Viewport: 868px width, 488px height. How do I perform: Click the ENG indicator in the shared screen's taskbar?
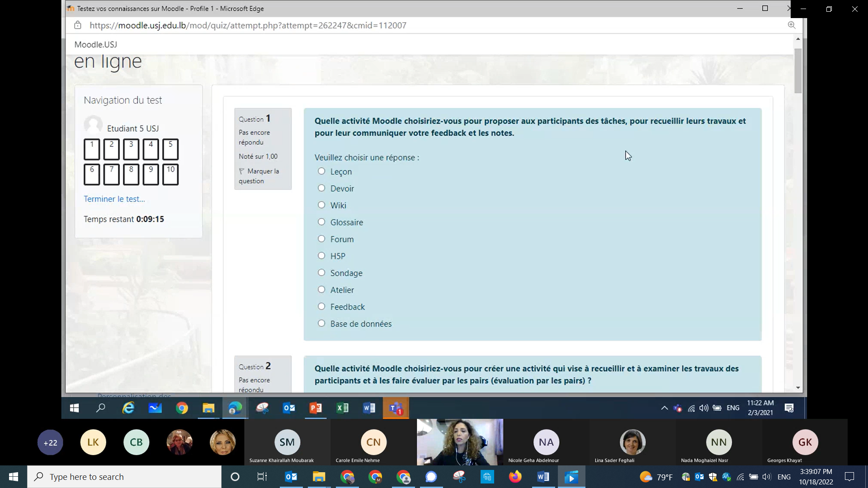[733, 408]
